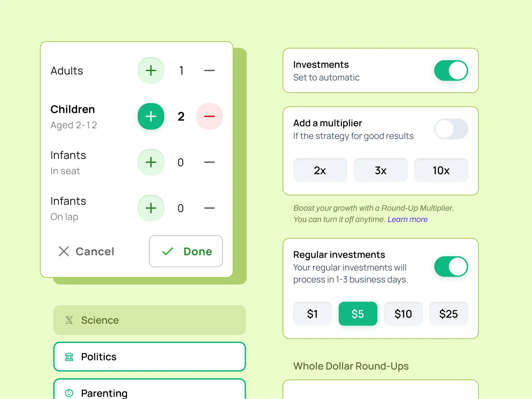Enable the Add a multiplier toggle
This screenshot has height=399, width=532.
point(451,129)
